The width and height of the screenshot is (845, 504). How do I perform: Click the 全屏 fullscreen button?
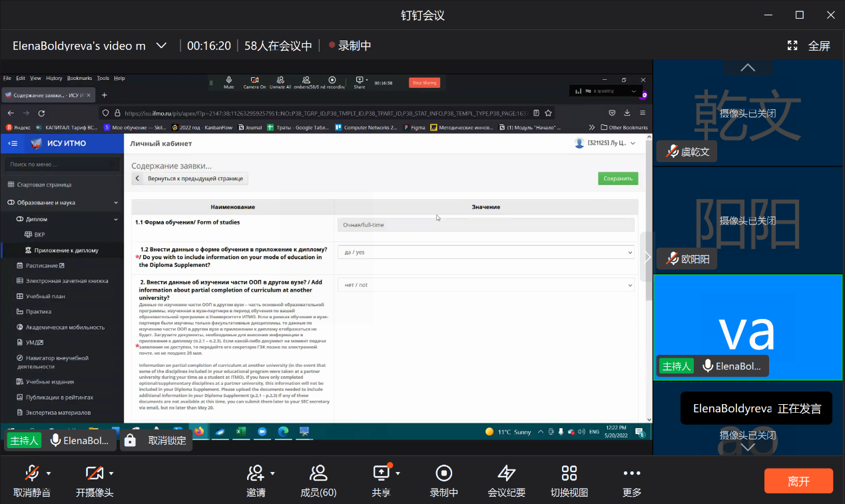click(809, 46)
